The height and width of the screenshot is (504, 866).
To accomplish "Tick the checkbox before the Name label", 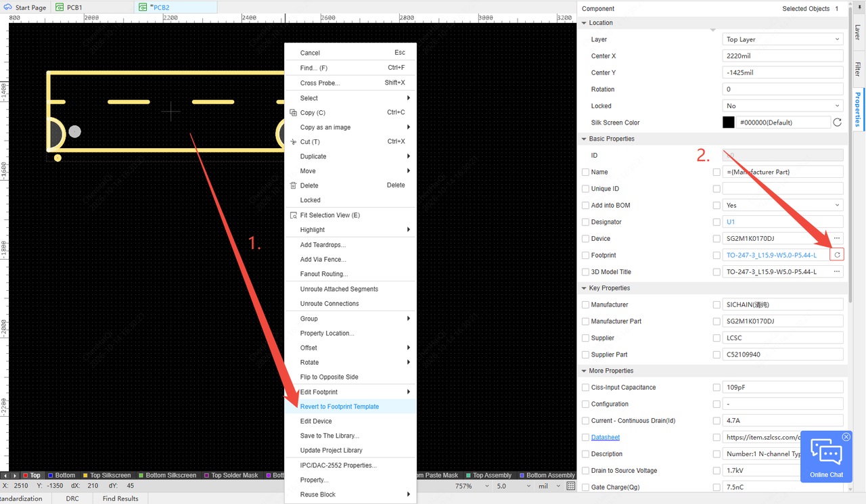I will click(586, 172).
